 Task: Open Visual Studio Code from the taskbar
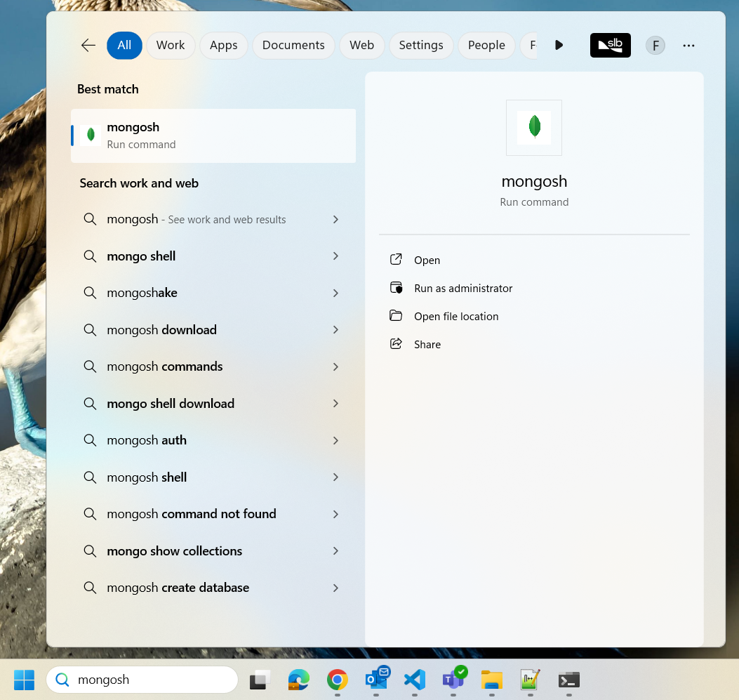tap(415, 680)
